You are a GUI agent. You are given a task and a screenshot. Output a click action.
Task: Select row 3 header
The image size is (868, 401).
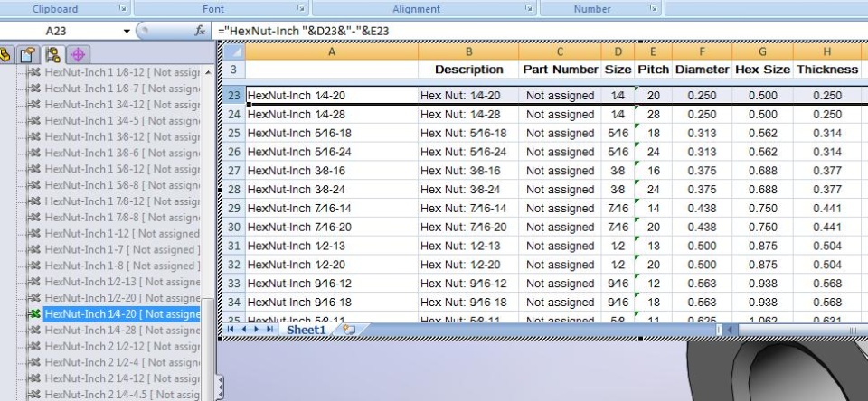click(234, 70)
